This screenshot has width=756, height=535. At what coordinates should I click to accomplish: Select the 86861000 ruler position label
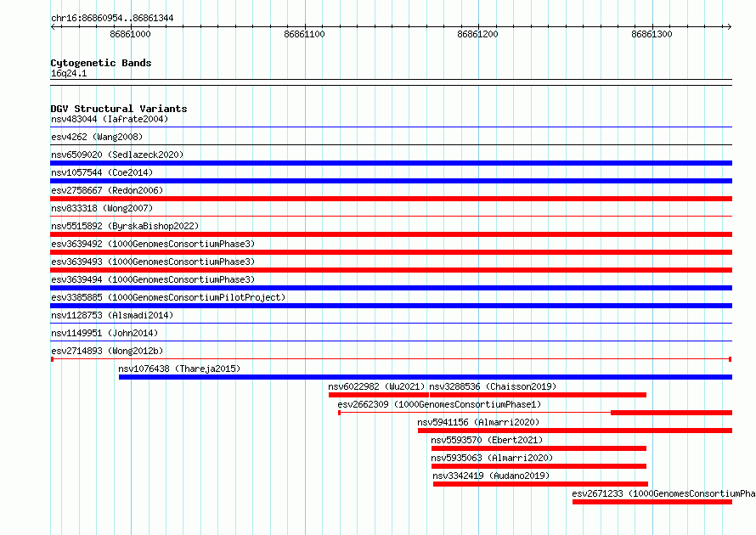coord(130,34)
